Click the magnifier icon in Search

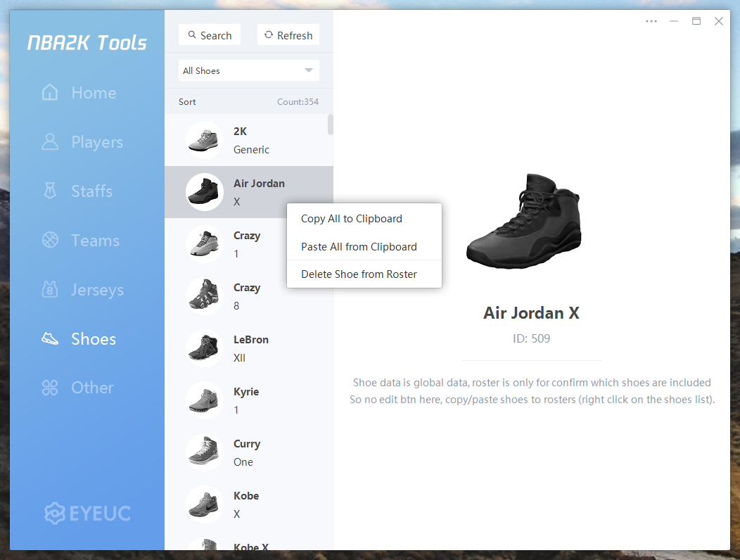(x=192, y=35)
